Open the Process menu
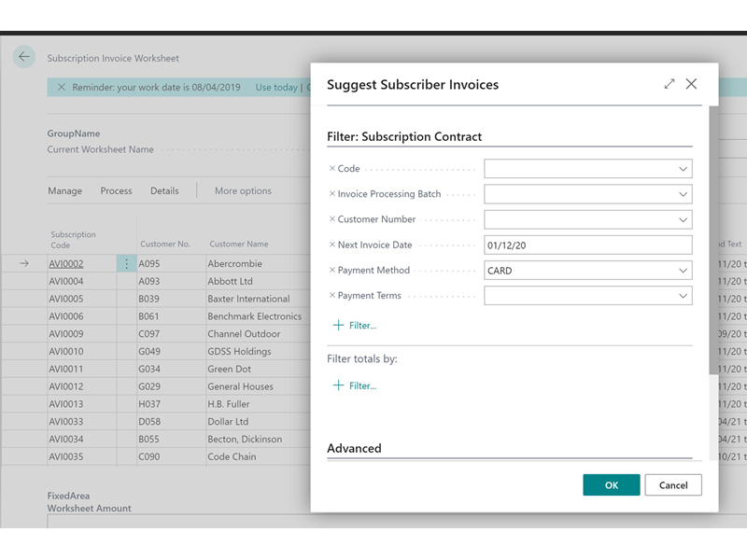The image size is (747, 560). click(117, 190)
